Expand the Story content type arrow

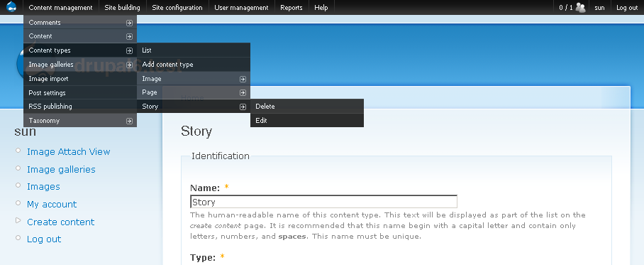pyautogui.click(x=243, y=107)
